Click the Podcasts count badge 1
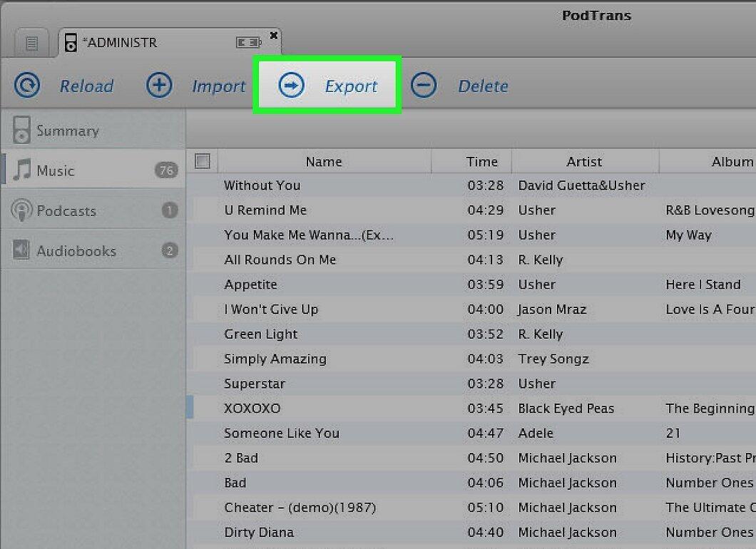Screen dimensions: 756x549 [x=170, y=210]
